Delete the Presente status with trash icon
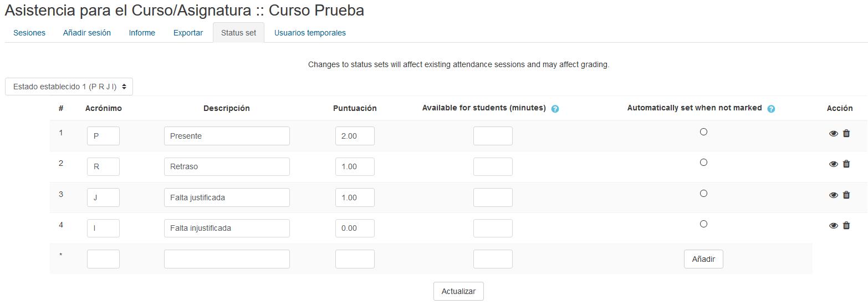 [x=846, y=133]
